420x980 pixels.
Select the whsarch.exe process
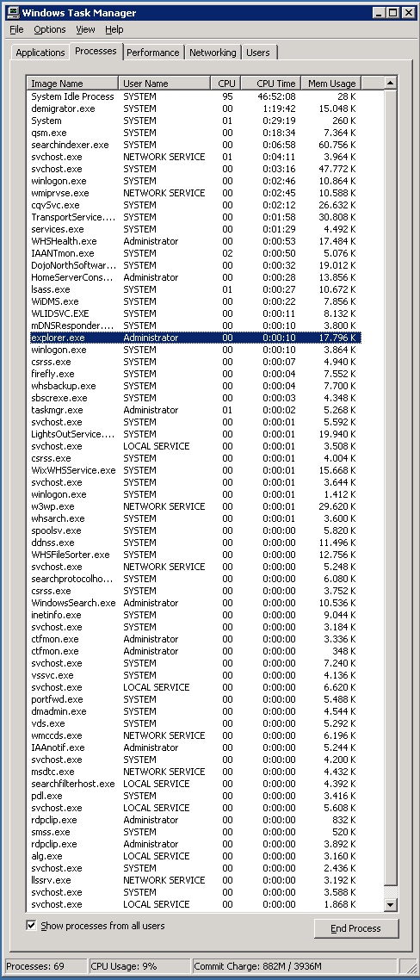(x=195, y=518)
